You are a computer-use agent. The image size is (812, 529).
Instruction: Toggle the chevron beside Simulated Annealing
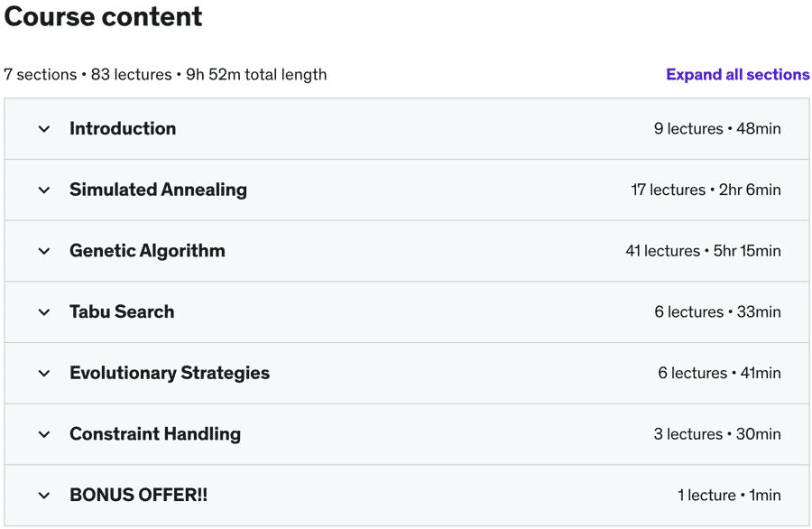44,190
